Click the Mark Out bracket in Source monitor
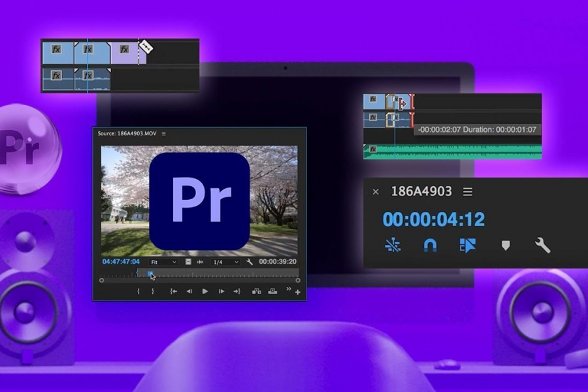 pos(153,291)
